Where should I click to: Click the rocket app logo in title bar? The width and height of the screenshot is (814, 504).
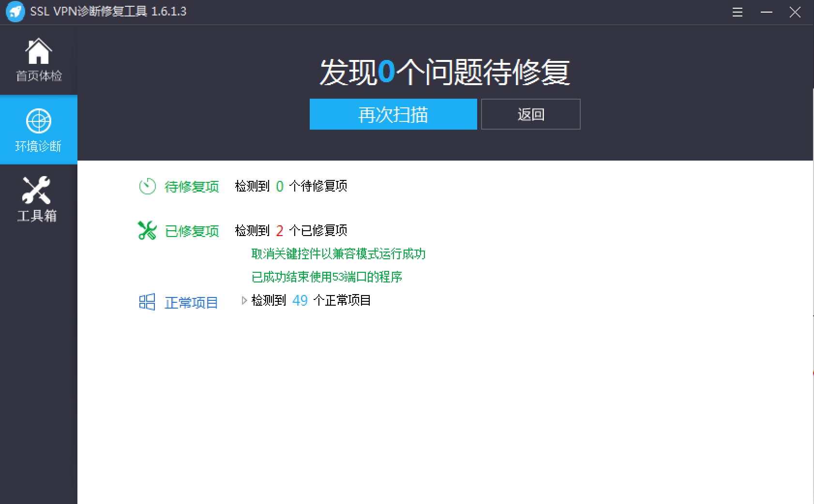click(15, 12)
